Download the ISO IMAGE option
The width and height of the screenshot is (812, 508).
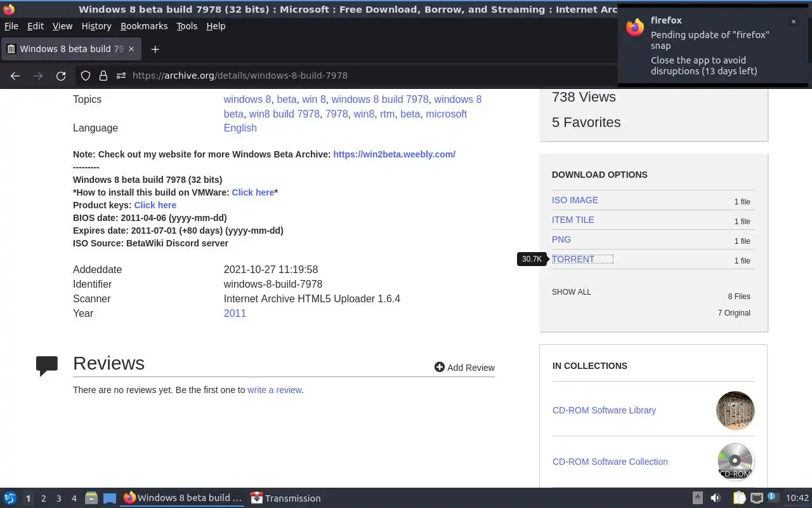click(575, 200)
